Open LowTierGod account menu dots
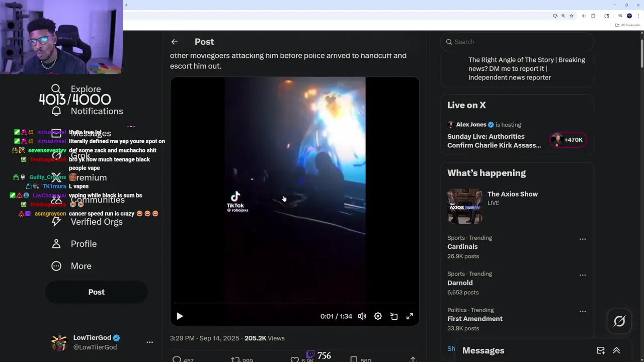Screen dimensions: 644x362 click(x=149, y=342)
